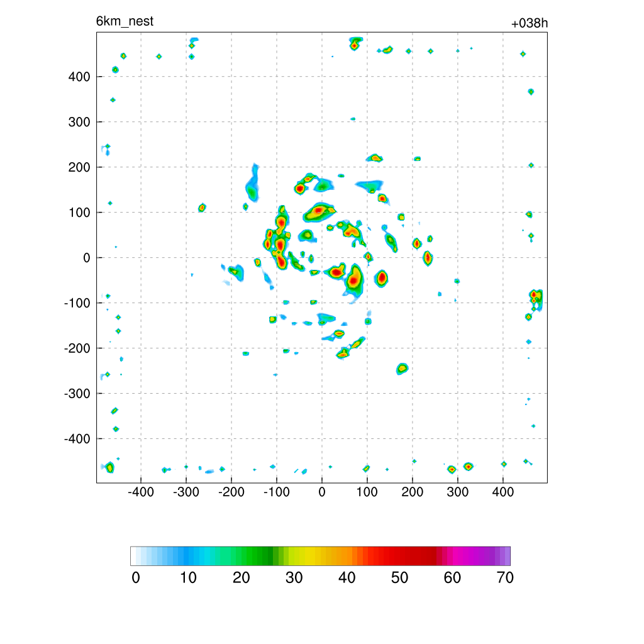Screen dimensions: 644x644
Task: Click the x-axis tick label 100
Action: coord(367,492)
